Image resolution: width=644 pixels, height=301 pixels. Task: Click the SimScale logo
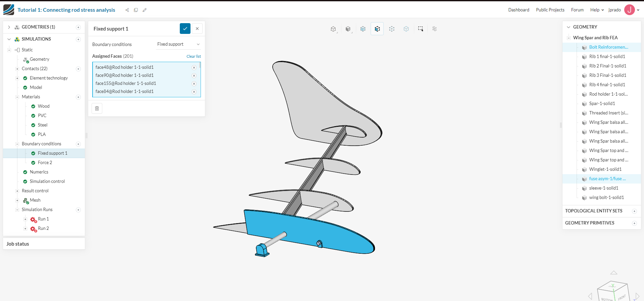coord(9,10)
